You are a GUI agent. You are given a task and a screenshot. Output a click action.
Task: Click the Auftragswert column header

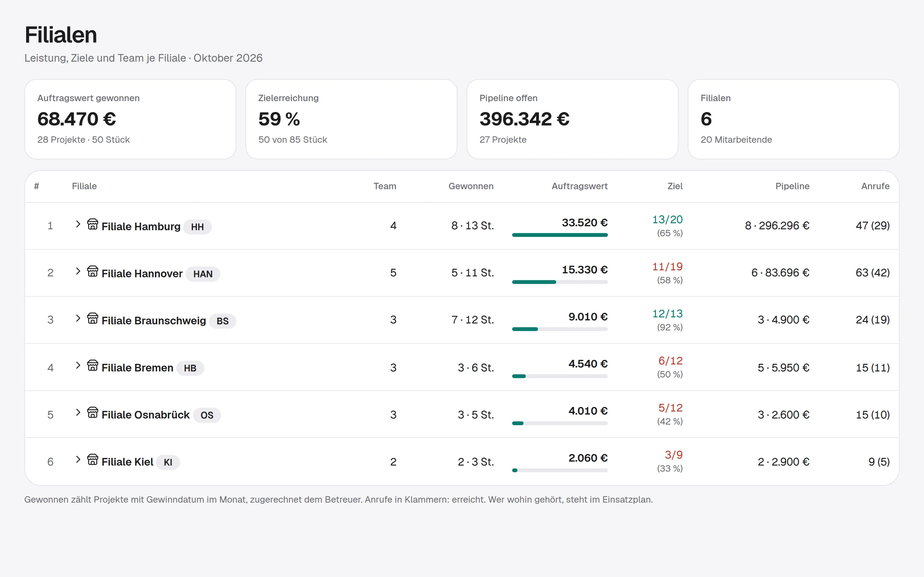[580, 186]
